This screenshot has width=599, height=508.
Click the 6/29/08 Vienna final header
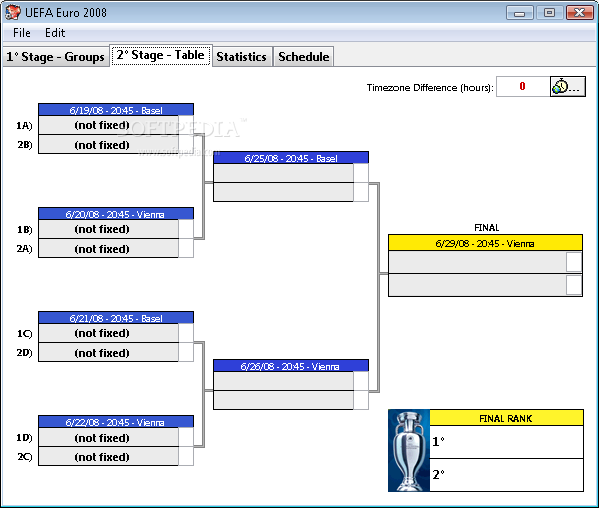coord(485,243)
